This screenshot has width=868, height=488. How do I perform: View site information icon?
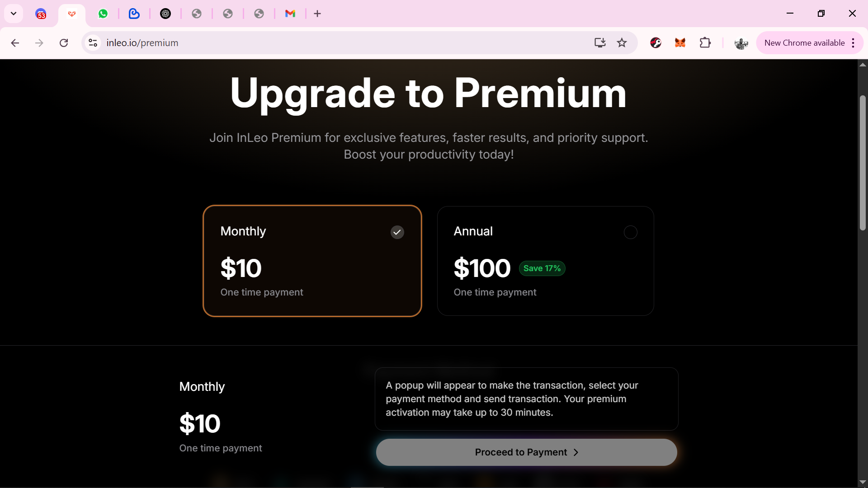pyautogui.click(x=93, y=43)
